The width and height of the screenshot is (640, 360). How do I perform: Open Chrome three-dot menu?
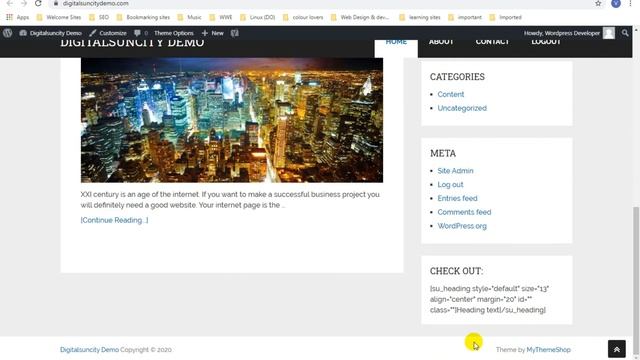coord(631,3)
